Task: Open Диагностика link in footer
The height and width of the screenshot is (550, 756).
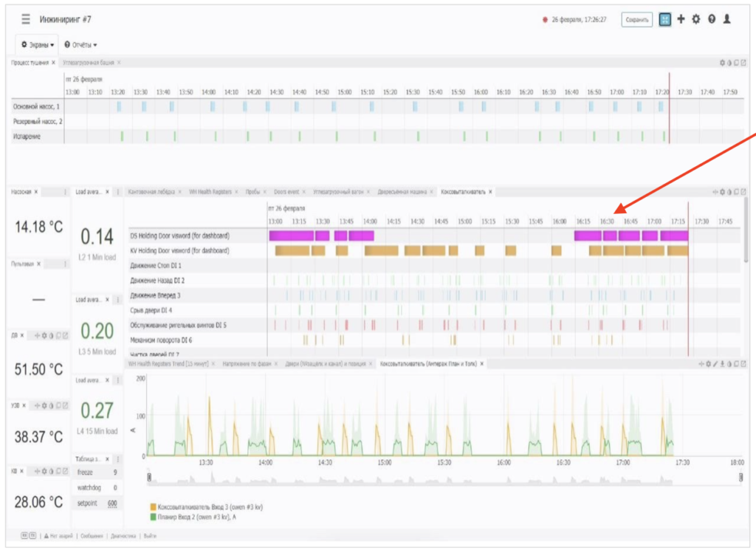Action: pyautogui.click(x=123, y=536)
